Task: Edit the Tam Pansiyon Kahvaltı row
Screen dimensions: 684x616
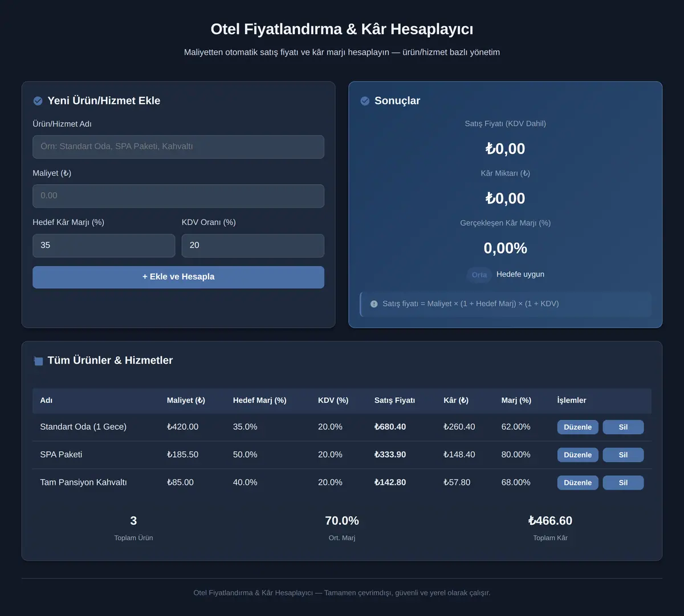Action: 577,483
